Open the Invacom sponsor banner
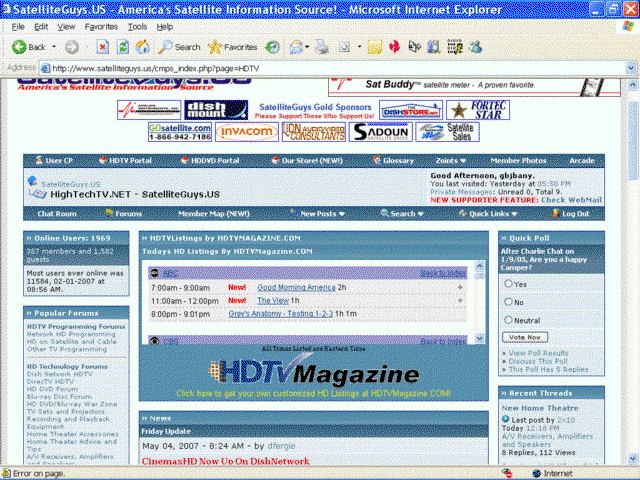The height and width of the screenshot is (480, 640). 247,132
